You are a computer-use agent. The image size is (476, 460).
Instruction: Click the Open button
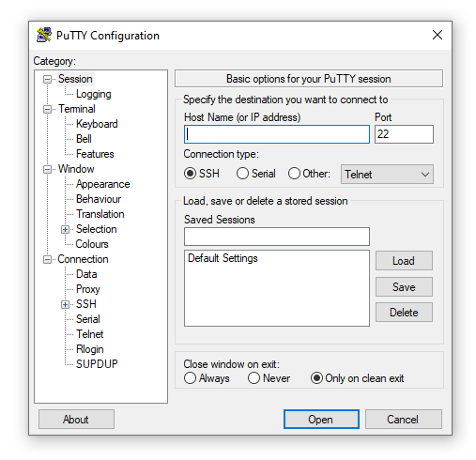321,420
